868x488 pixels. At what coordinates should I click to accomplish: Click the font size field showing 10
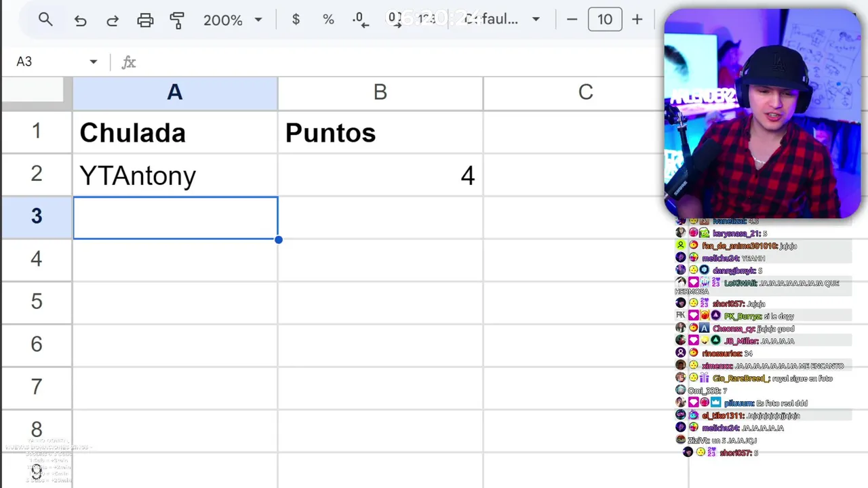click(x=605, y=20)
